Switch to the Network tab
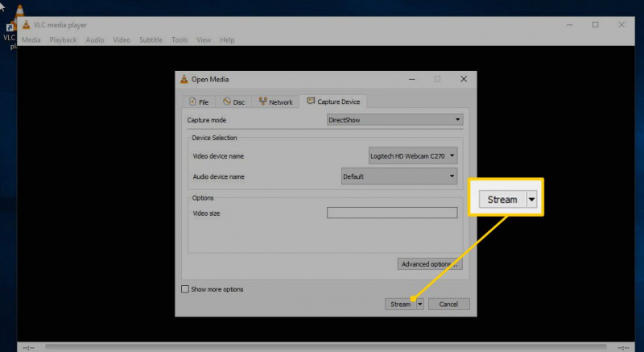 pos(275,101)
